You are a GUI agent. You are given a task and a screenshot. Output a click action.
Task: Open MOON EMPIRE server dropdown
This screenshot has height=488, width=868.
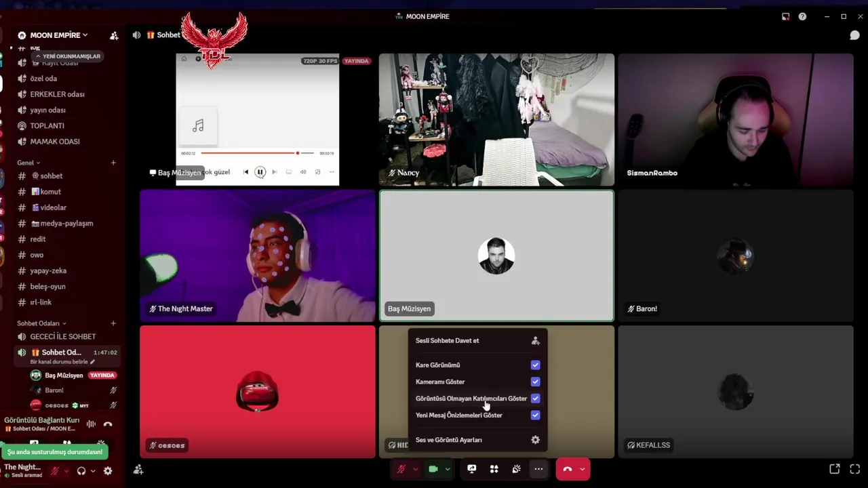click(x=58, y=35)
